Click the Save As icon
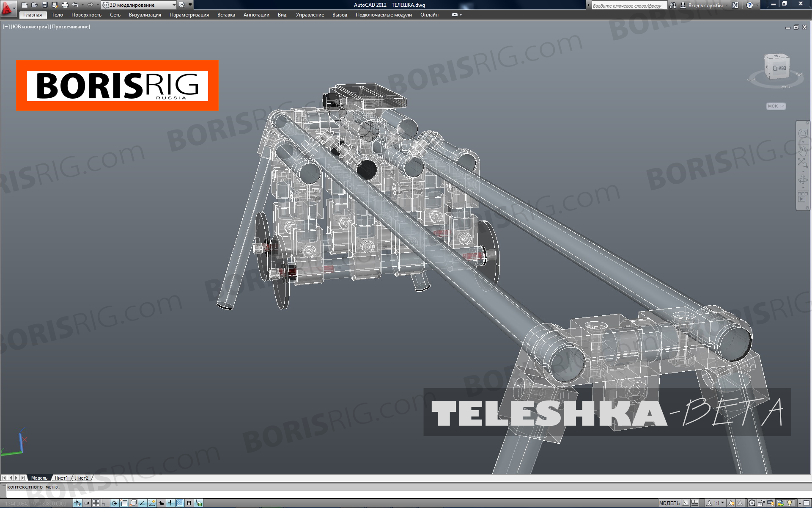812x508 pixels. pyautogui.click(x=54, y=5)
